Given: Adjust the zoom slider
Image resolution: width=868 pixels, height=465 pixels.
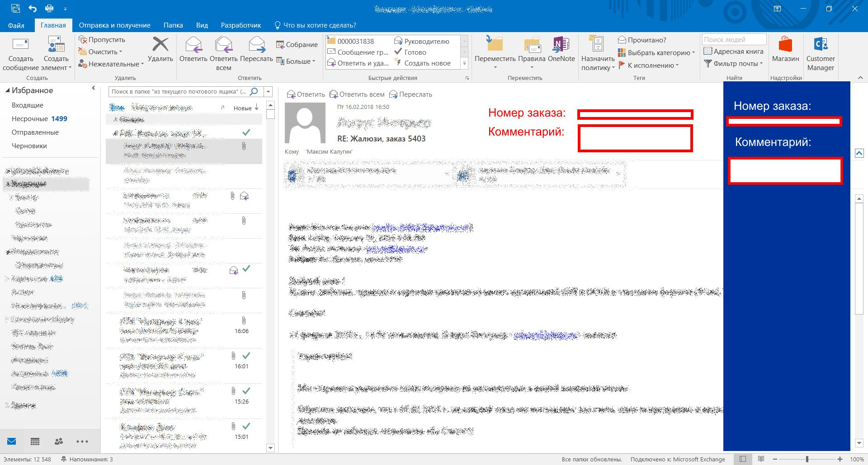Looking at the screenshot, I should 807,459.
